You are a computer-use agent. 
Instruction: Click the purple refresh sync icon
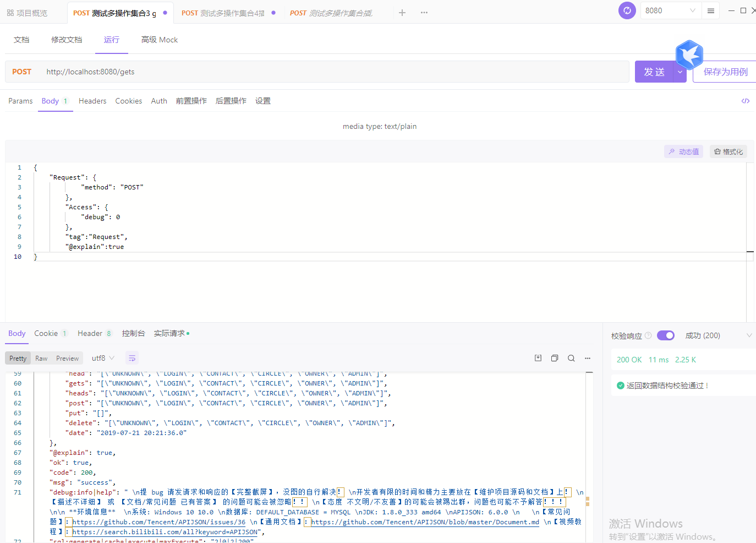pyautogui.click(x=627, y=10)
